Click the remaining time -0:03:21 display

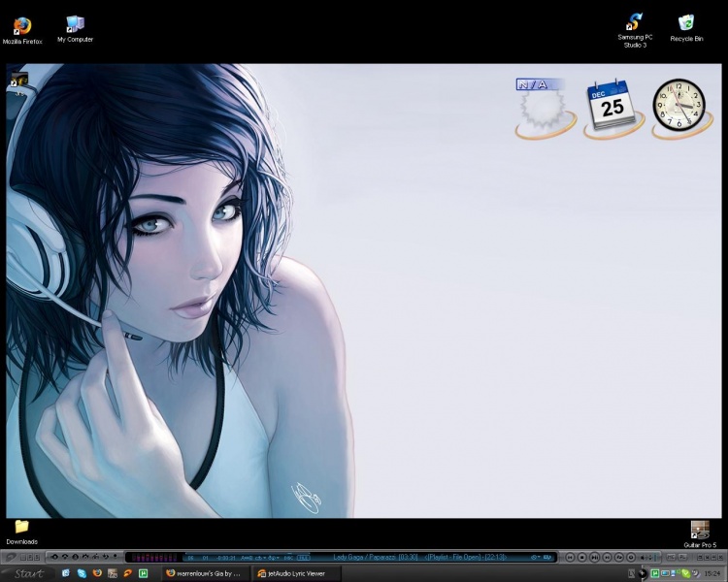coord(225,558)
